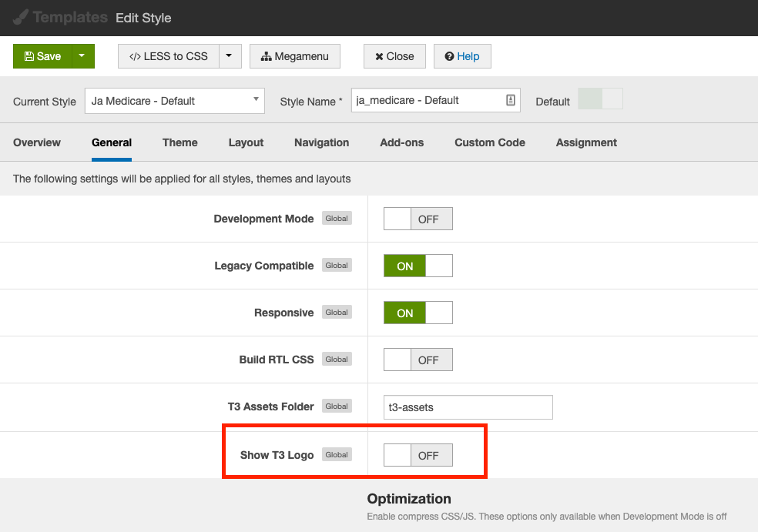Click the T3 Assets Folder text field
The width and height of the screenshot is (758, 532).
click(x=468, y=407)
